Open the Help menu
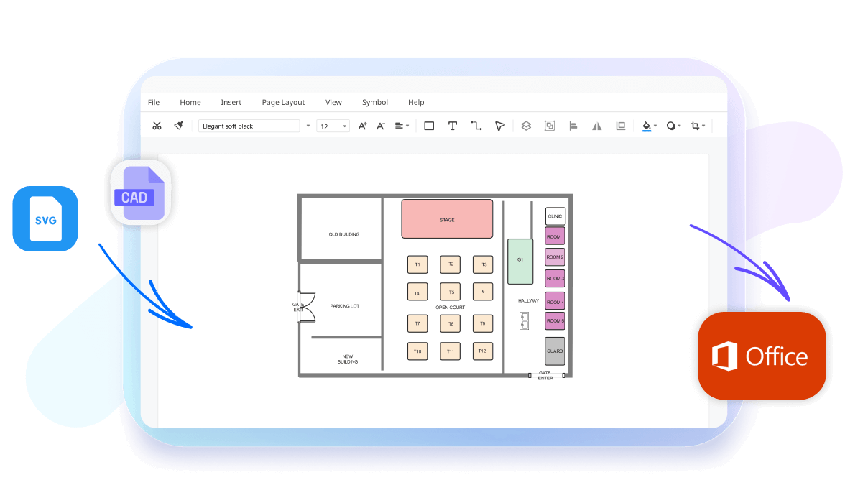This screenshot has height=503, width=868. click(416, 102)
